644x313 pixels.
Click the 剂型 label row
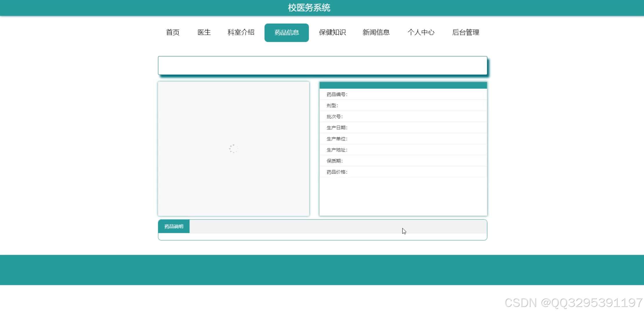point(403,105)
